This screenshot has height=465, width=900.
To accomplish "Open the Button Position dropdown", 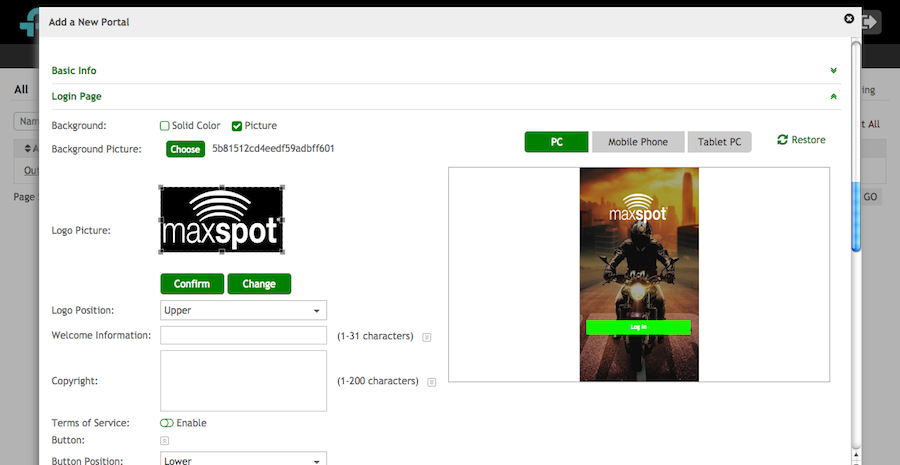I will tap(243, 460).
